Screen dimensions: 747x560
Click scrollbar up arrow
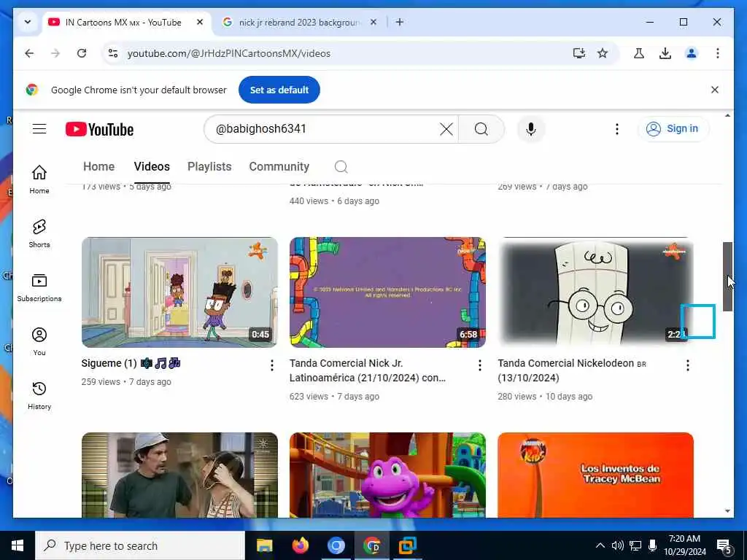click(x=727, y=116)
